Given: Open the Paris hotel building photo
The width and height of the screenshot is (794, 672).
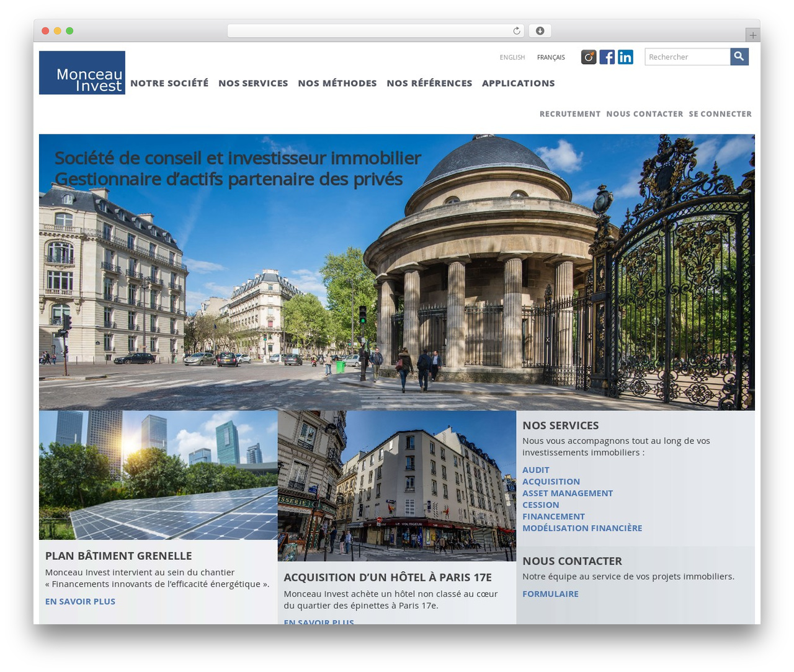Looking at the screenshot, I should point(397,485).
